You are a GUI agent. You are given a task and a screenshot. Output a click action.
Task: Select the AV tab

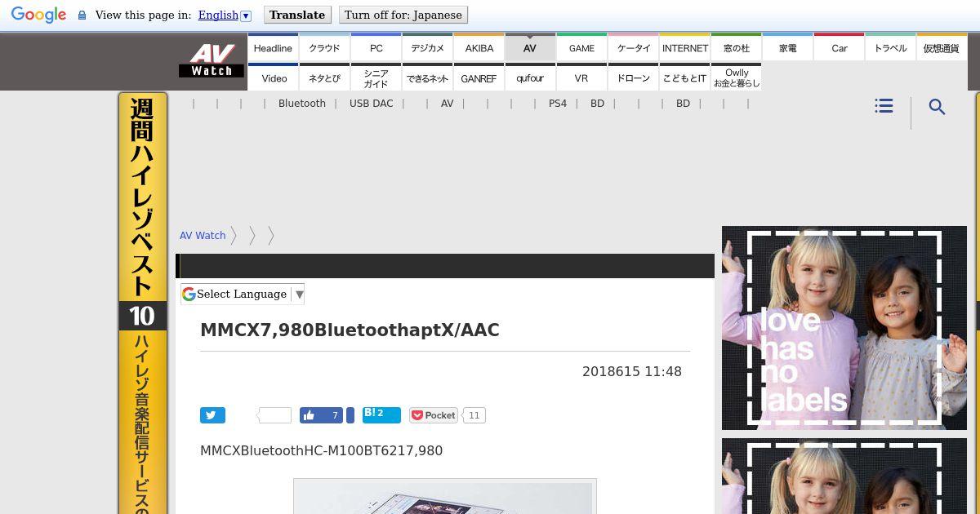(x=530, y=47)
